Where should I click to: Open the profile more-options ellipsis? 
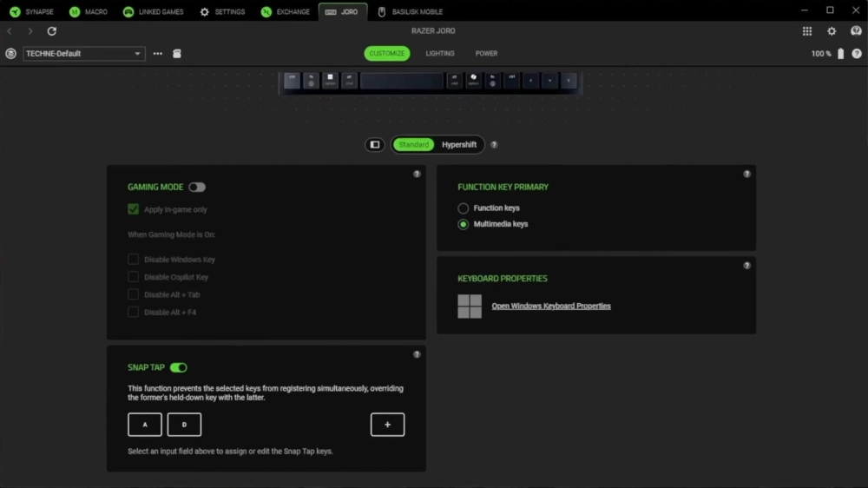158,54
